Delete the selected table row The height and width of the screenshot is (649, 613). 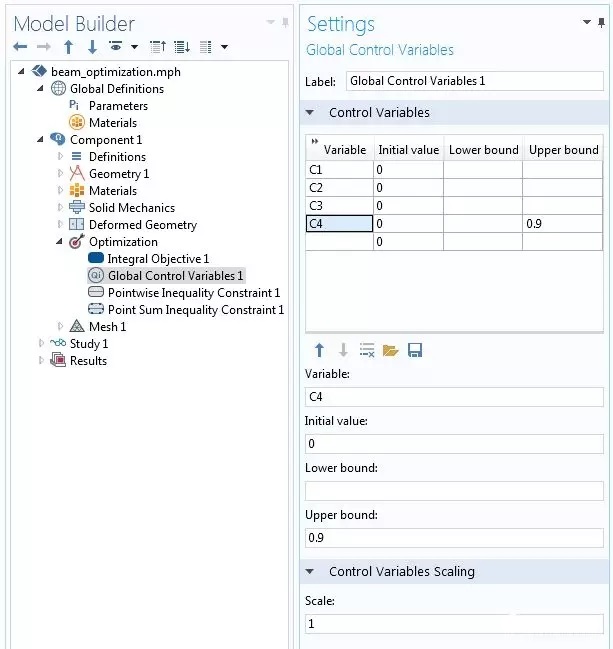[367, 350]
